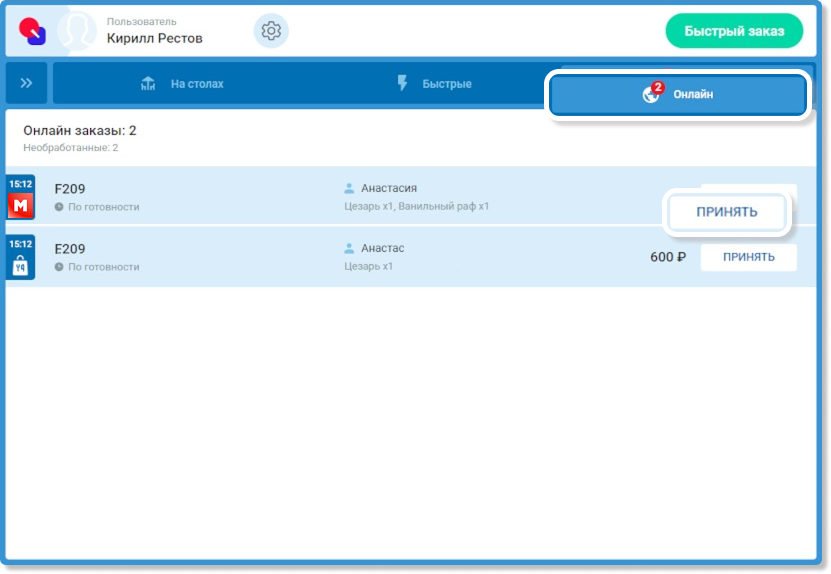Click the person icon beside Анастас

[349, 248]
